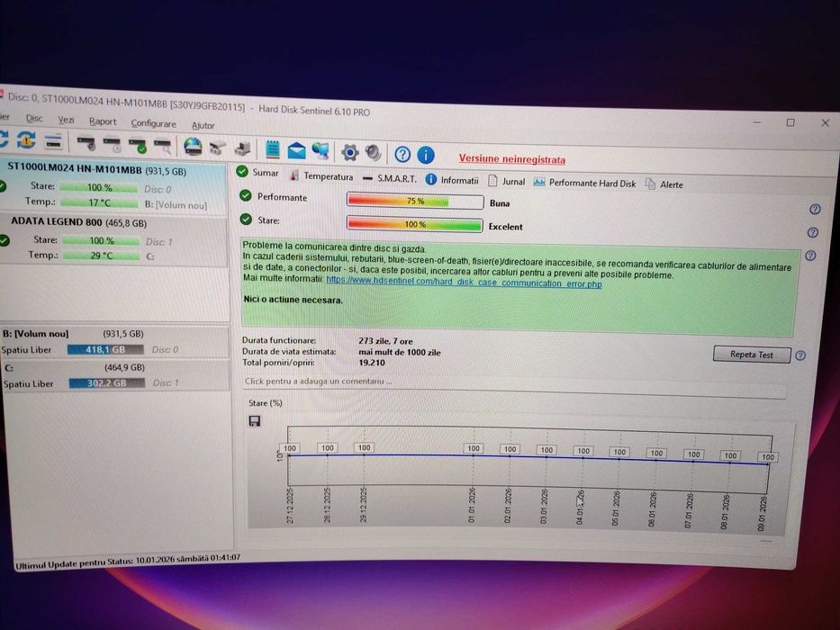Click the disk with clock test icon
This screenshot has height=630, width=840.
pos(112,145)
